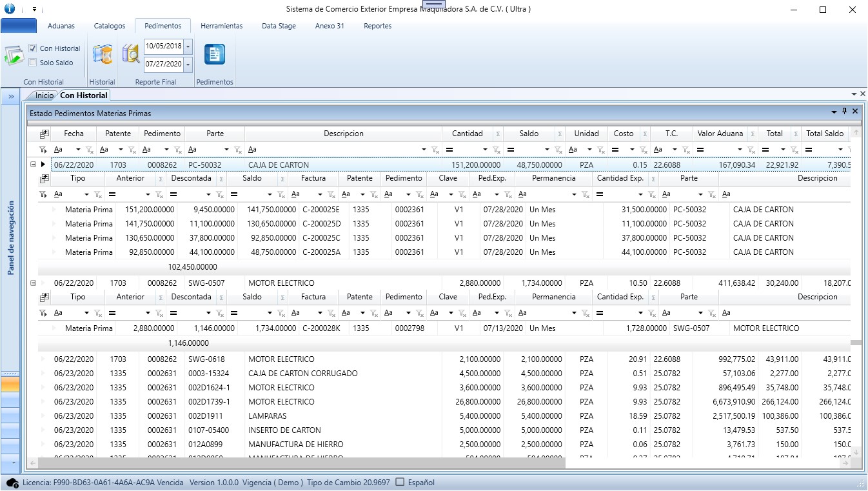Pin the Estado Pedimentos Materias Primas panel
The width and height of the screenshot is (868, 491).
coord(845,112)
